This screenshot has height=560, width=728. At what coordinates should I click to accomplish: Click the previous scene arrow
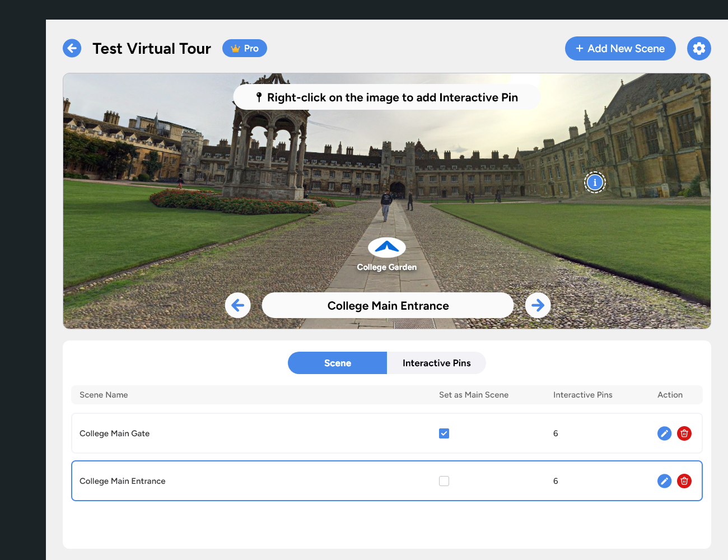coord(237,305)
